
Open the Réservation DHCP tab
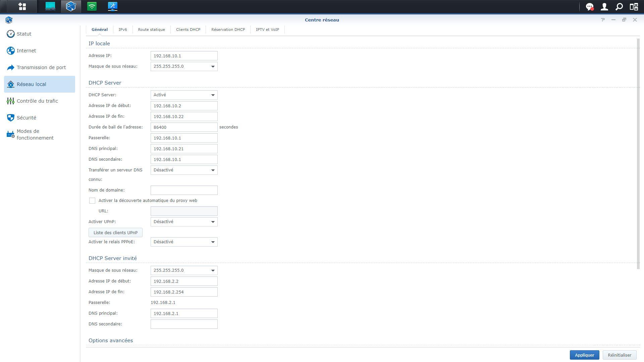228,30
